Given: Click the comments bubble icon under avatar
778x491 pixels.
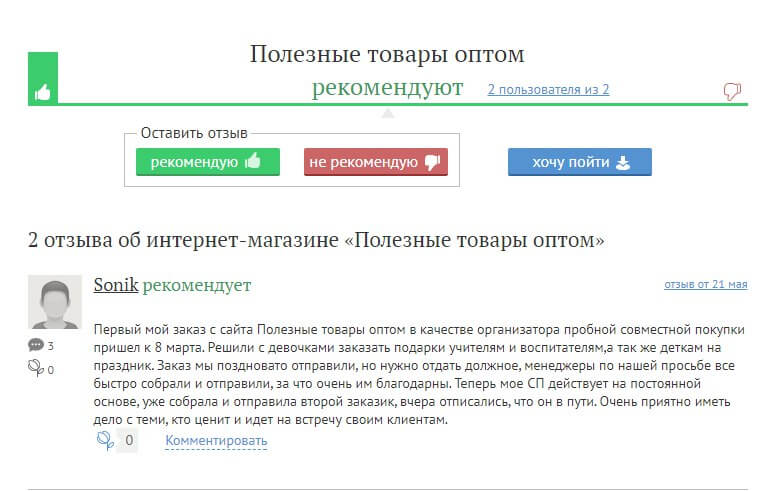Looking at the screenshot, I should click(x=36, y=345).
